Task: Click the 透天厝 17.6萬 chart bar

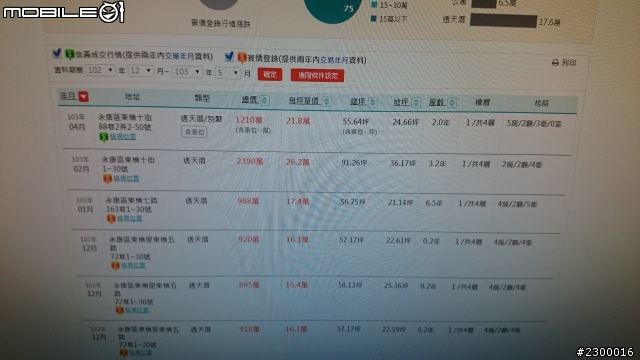Action: 503,20
